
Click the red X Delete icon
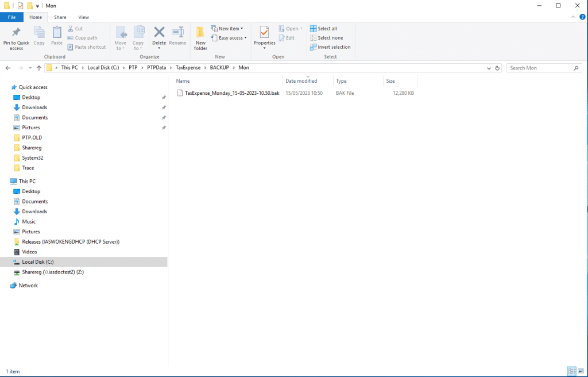coord(159,32)
